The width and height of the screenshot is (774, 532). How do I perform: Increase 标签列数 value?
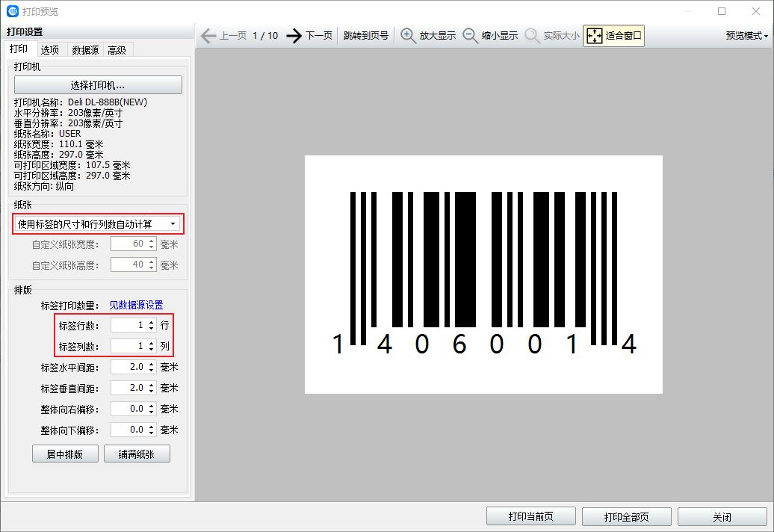pyautogui.click(x=151, y=343)
